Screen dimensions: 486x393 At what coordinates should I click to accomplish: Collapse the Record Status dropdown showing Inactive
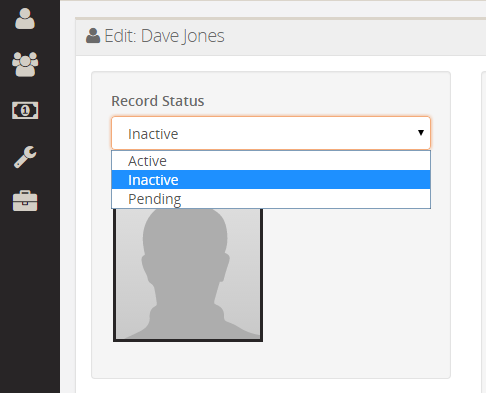(x=271, y=133)
